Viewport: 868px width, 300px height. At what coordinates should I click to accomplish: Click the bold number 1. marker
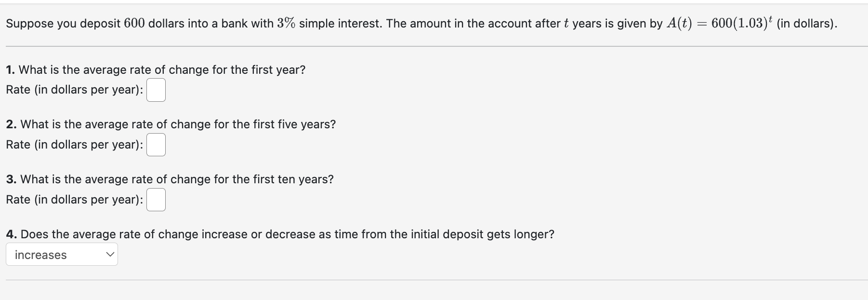(x=11, y=70)
